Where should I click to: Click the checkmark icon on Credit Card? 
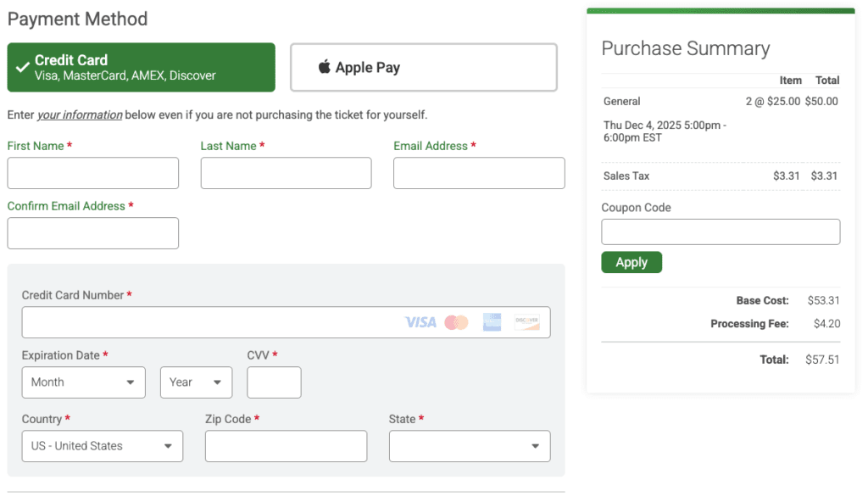click(x=23, y=68)
